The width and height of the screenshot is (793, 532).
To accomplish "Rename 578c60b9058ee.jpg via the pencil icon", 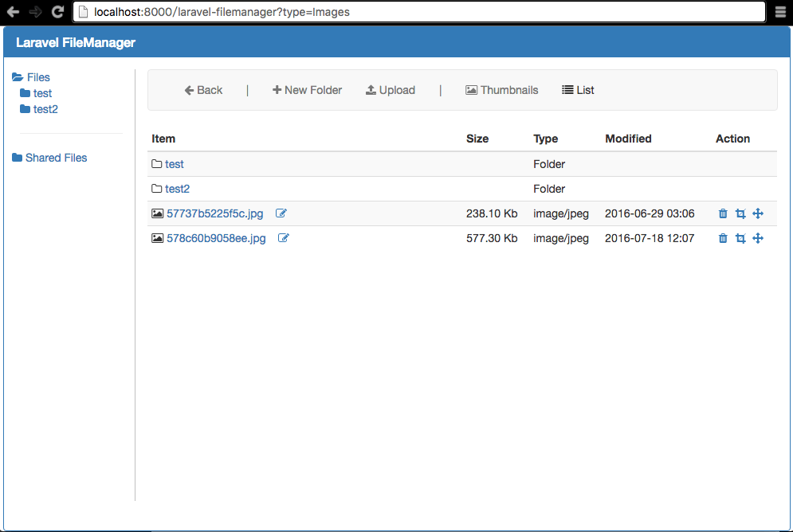I will [283, 237].
